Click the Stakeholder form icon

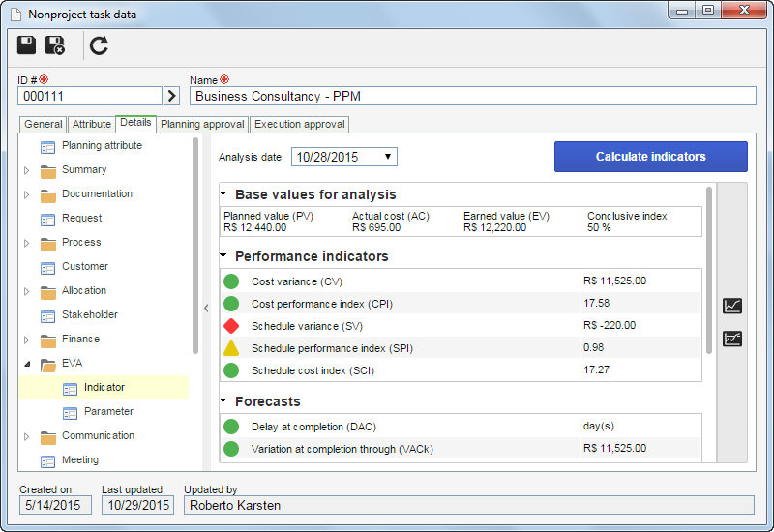coord(47,316)
